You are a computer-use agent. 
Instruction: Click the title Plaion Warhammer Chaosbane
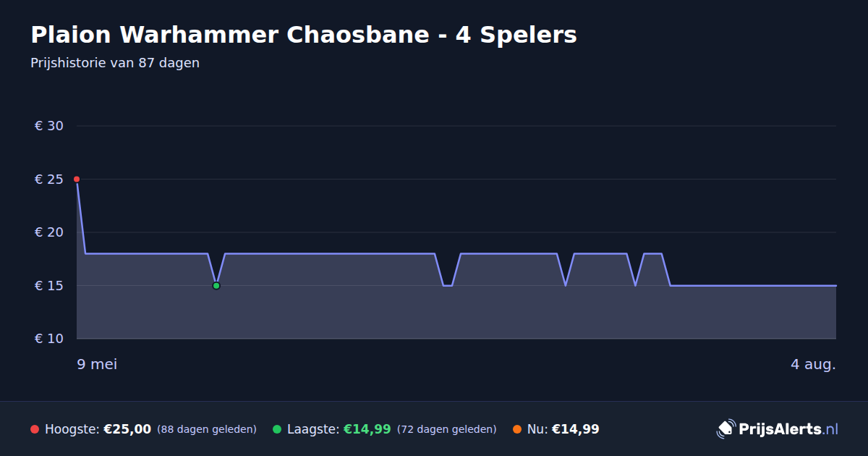(x=230, y=35)
